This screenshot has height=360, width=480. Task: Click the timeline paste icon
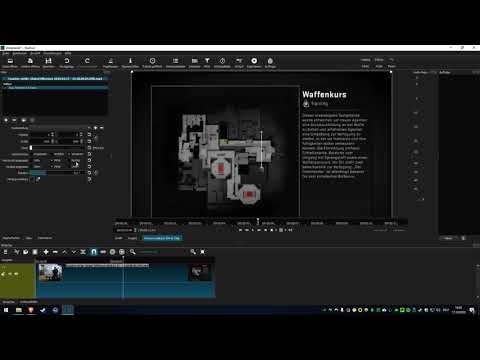pos(35,252)
